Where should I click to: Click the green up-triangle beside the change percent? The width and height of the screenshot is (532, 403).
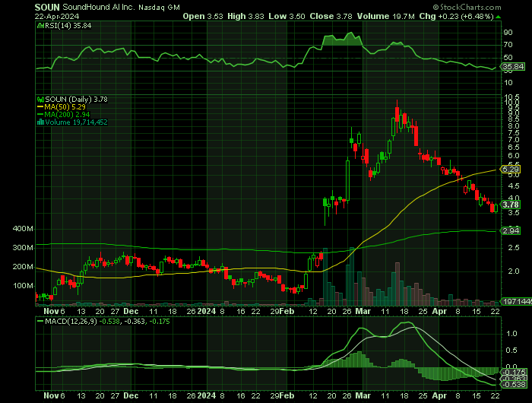498,17
